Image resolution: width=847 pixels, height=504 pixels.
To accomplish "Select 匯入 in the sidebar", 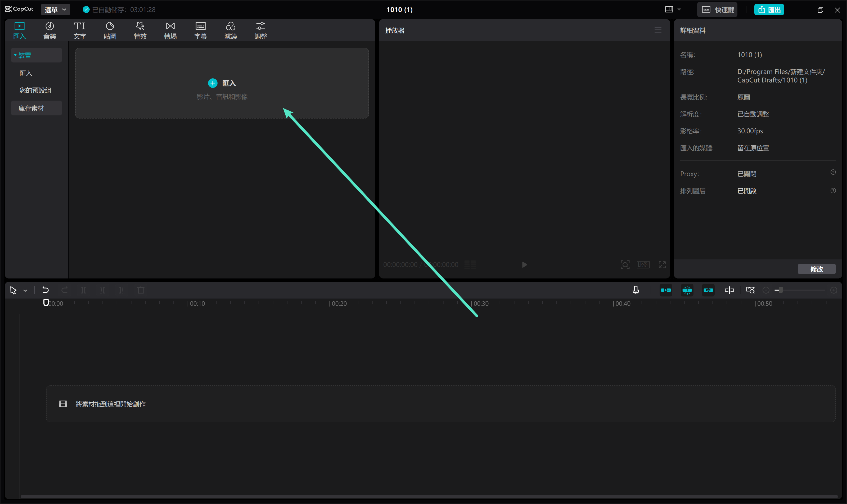I will click(26, 73).
